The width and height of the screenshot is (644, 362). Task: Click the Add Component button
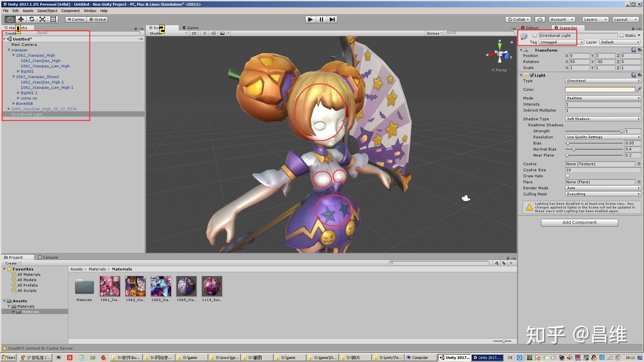coord(579,223)
